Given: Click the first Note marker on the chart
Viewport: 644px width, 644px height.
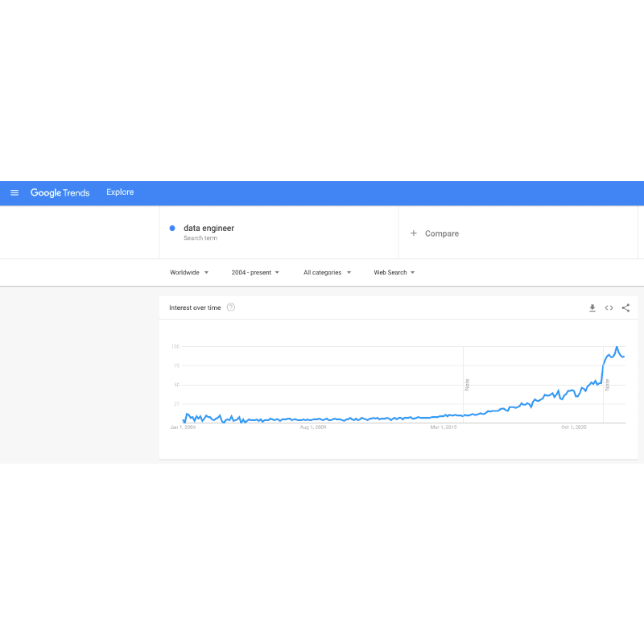Looking at the screenshot, I should pos(467,384).
